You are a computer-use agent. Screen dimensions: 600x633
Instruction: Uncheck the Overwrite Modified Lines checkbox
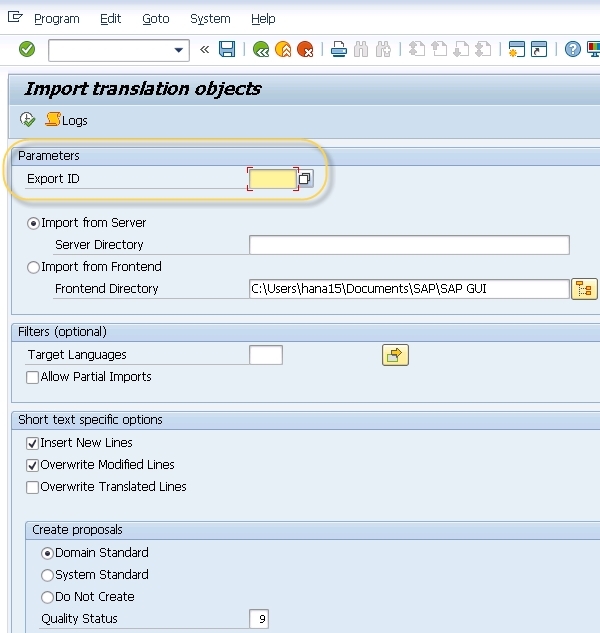tap(32, 465)
